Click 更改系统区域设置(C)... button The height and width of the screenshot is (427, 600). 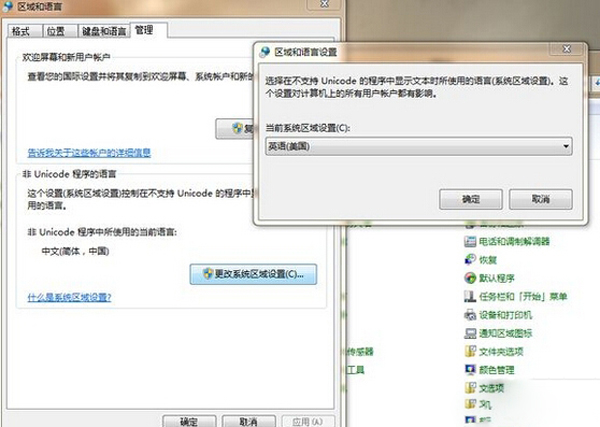pyautogui.click(x=253, y=274)
